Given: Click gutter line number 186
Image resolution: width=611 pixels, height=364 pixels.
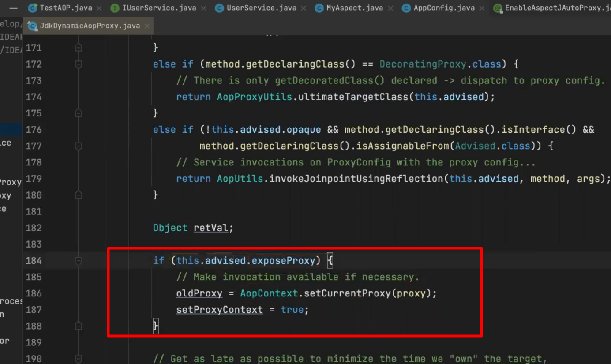Looking at the screenshot, I should [x=34, y=293].
